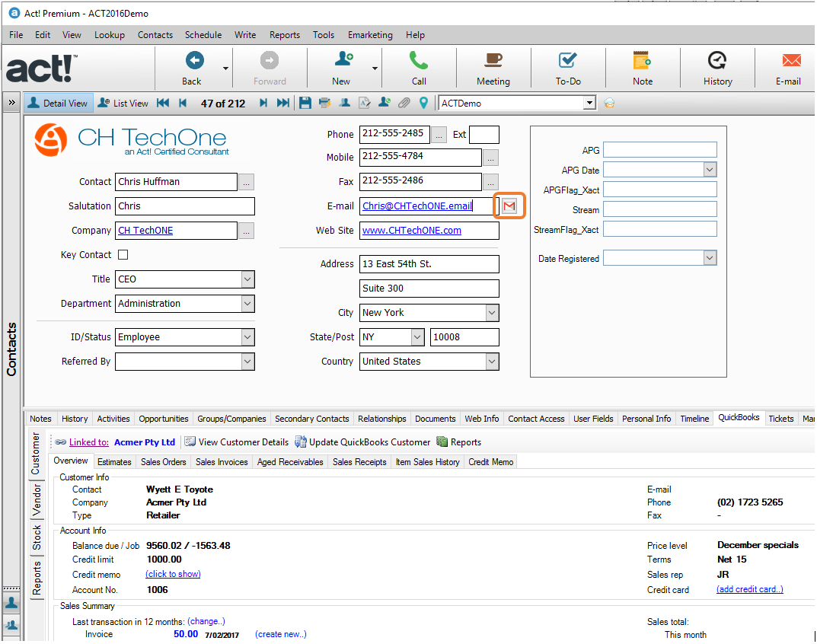Click the Gmail icon beside E-mail field

tap(509, 206)
